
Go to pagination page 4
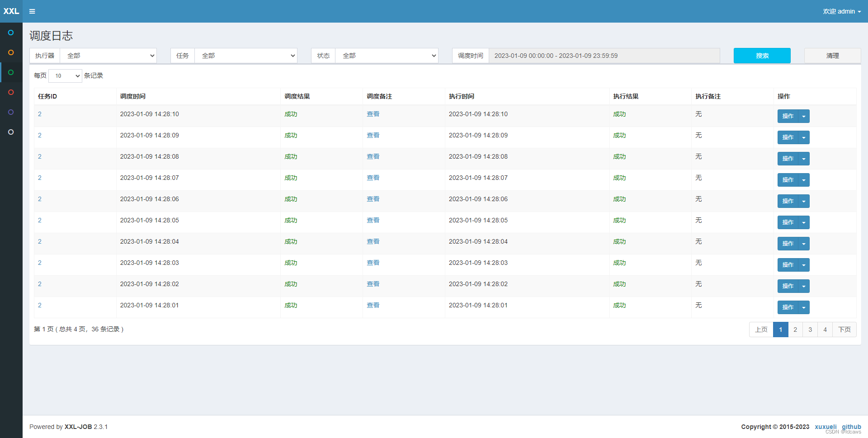pos(825,330)
